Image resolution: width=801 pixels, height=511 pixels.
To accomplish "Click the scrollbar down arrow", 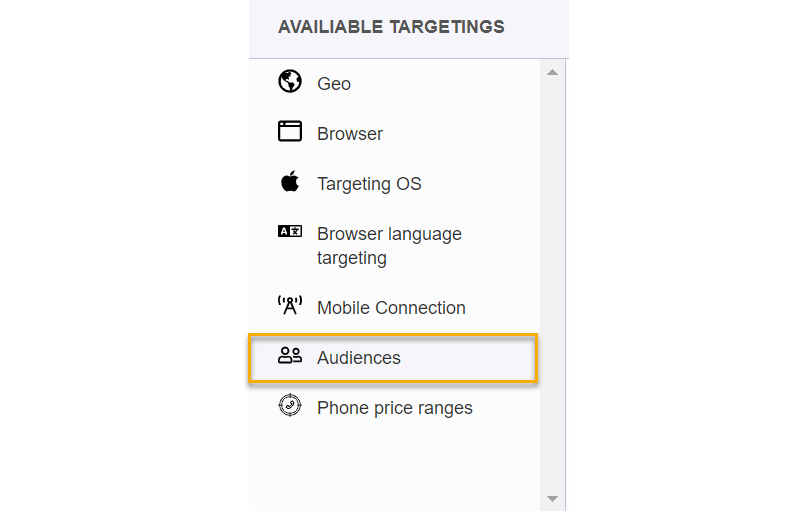I will pos(552,498).
